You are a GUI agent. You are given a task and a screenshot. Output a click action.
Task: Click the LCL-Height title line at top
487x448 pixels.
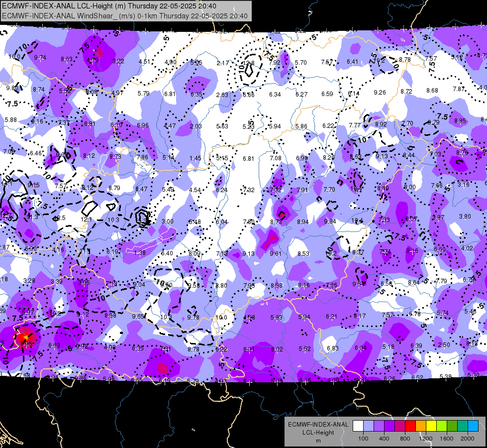click(109, 6)
